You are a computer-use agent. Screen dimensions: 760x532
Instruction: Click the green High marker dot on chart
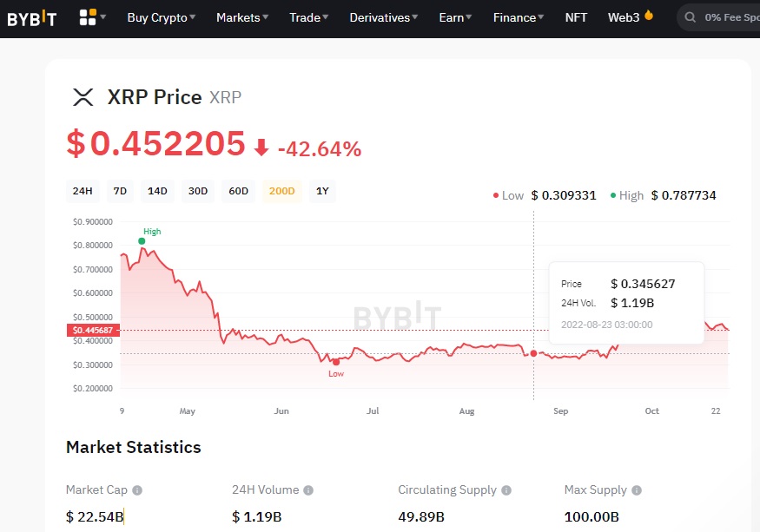click(142, 240)
